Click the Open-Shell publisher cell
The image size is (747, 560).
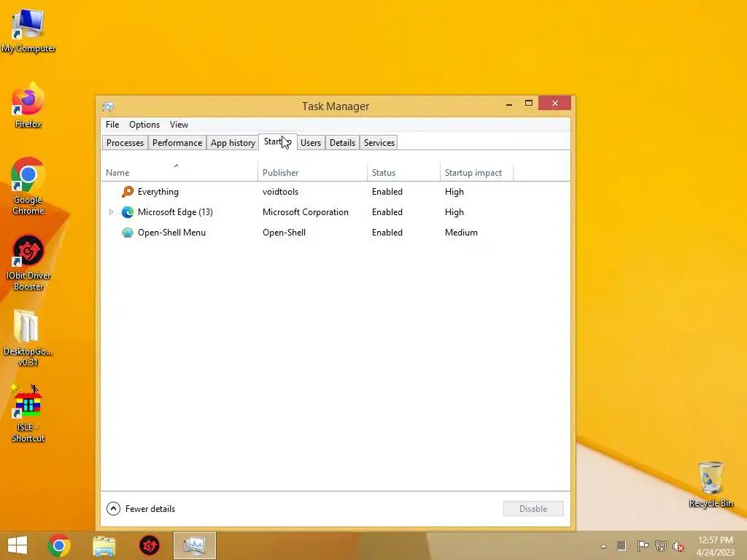(285, 233)
